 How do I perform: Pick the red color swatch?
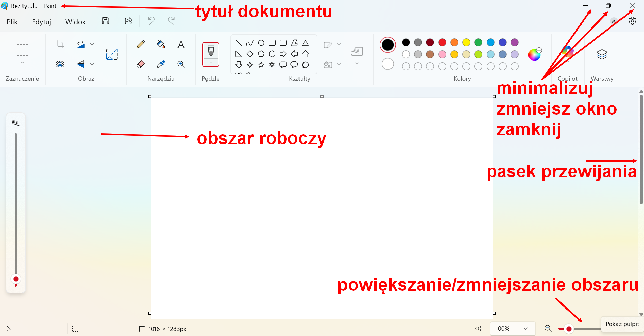click(x=442, y=42)
